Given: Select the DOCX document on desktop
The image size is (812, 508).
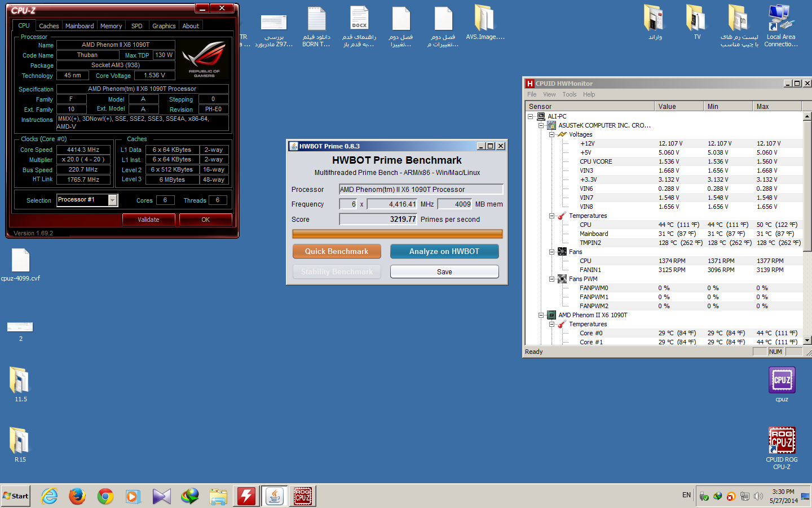Looking at the screenshot, I should 359,25.
